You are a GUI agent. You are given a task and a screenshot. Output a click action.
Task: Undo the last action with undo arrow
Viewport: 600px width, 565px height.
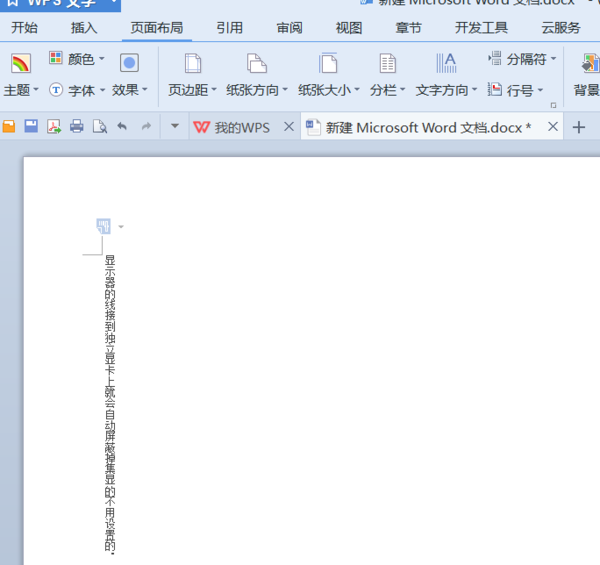[x=122, y=126]
